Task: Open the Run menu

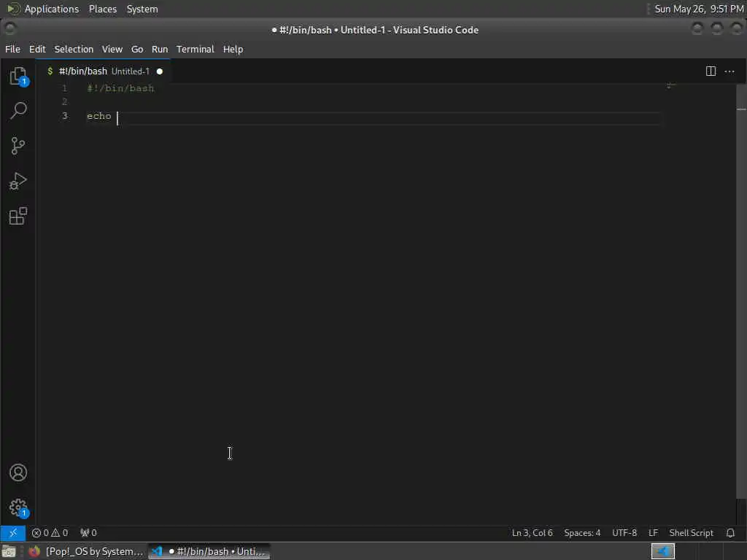Action: pos(160,49)
